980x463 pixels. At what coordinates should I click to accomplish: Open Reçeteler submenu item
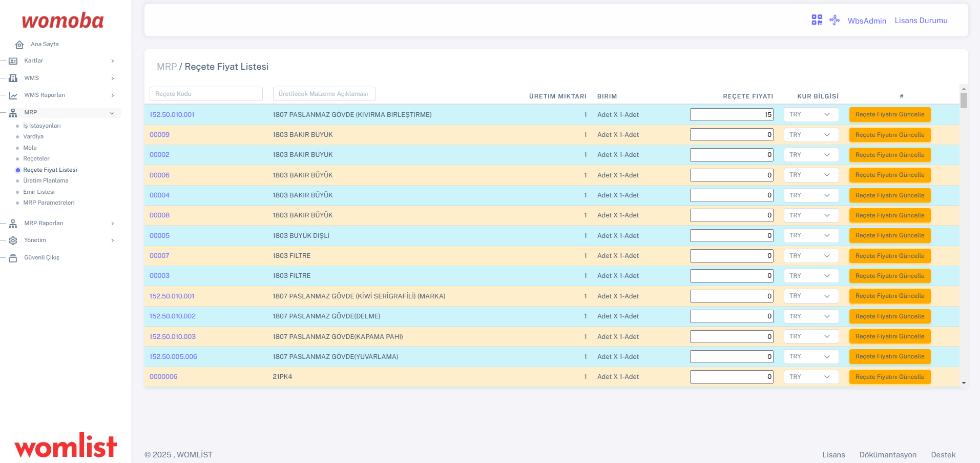tap(36, 158)
